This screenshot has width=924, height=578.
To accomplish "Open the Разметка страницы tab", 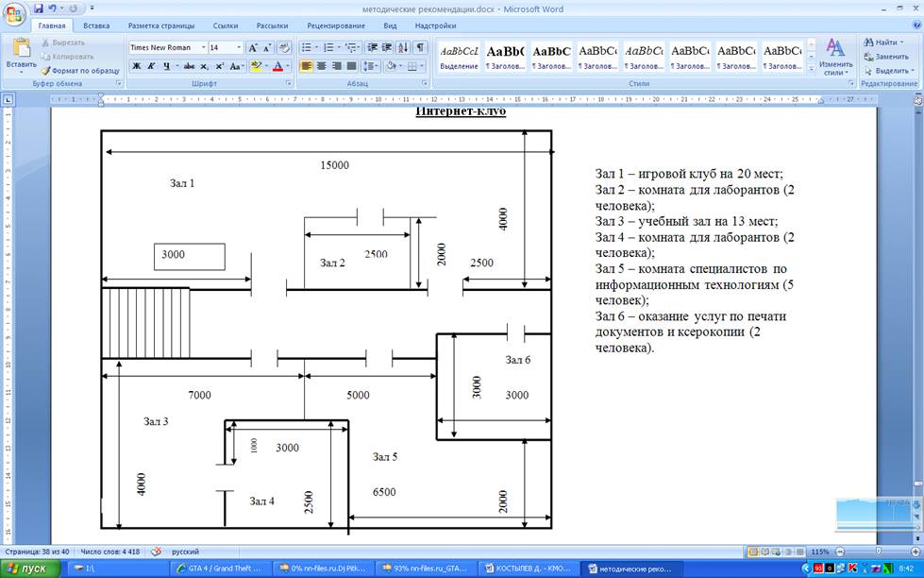I will point(160,25).
